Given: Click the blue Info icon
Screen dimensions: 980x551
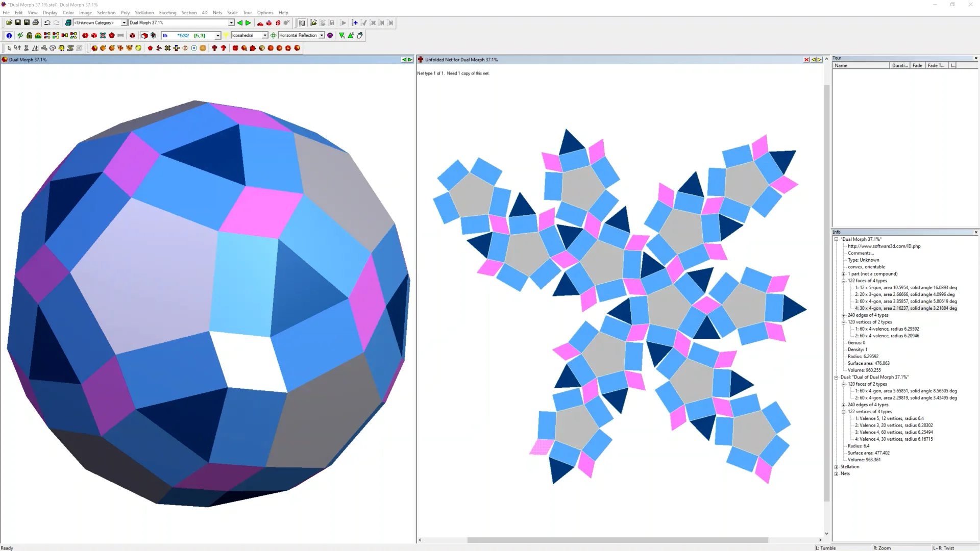Looking at the screenshot, I should (x=9, y=36).
